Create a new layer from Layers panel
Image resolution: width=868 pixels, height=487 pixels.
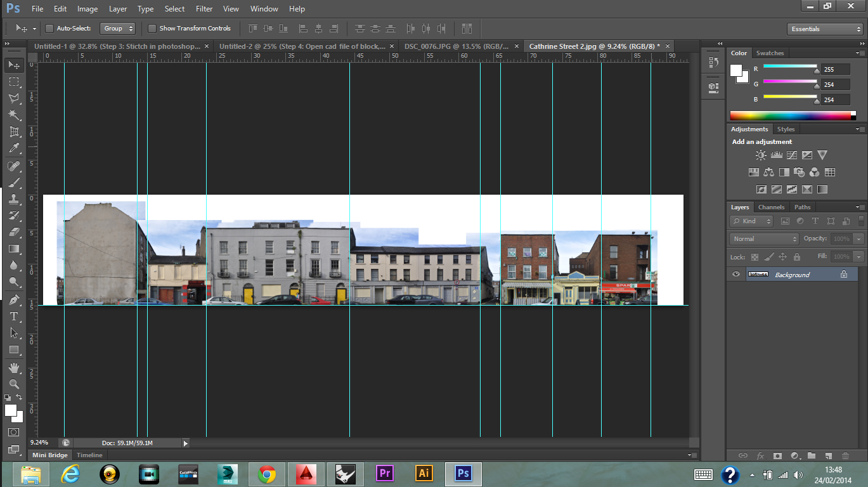pos(829,455)
